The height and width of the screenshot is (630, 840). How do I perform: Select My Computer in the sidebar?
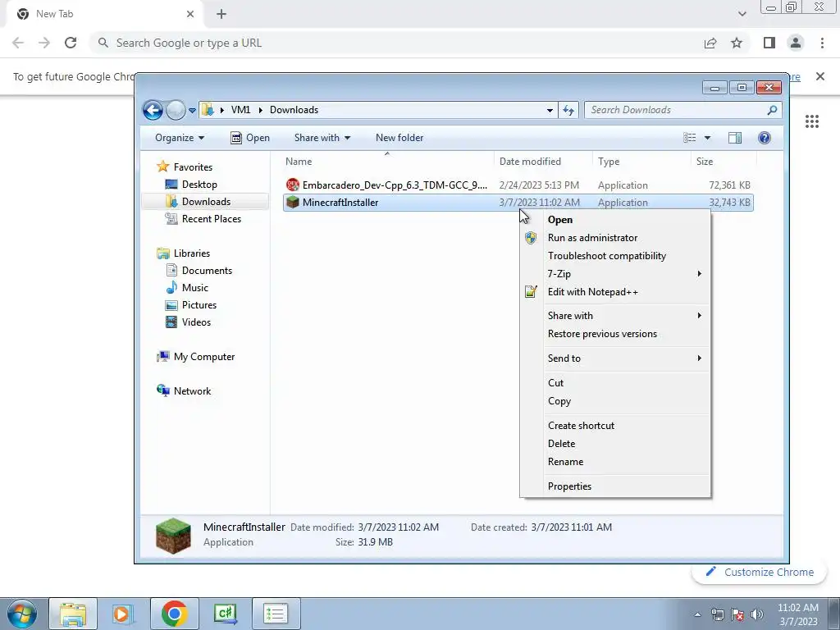pyautogui.click(x=195, y=357)
